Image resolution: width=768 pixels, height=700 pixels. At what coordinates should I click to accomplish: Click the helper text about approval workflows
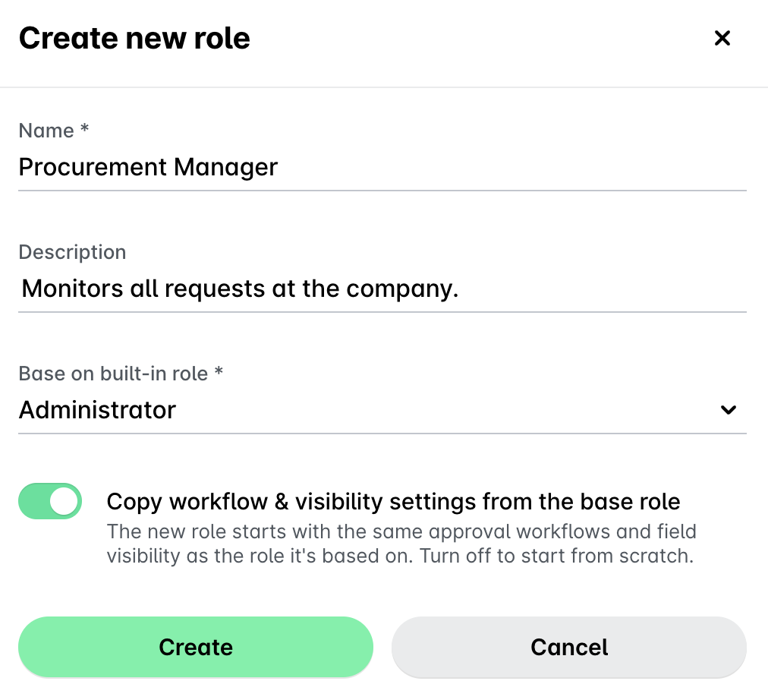tap(401, 544)
